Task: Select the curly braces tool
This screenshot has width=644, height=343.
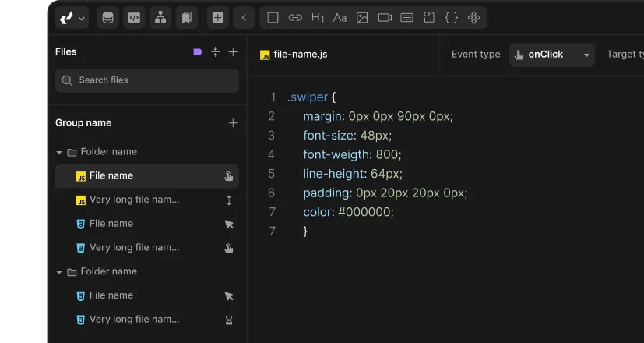Action: (x=452, y=18)
